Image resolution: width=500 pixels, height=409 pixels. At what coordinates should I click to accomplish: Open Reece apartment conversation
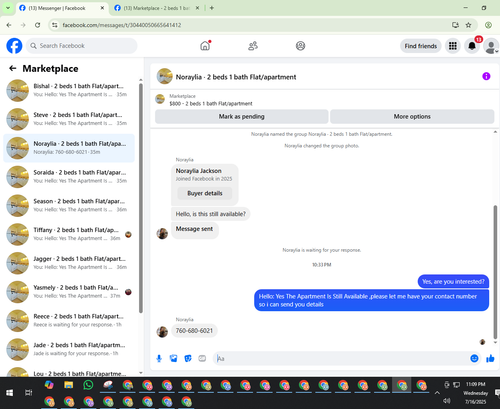coord(69,321)
